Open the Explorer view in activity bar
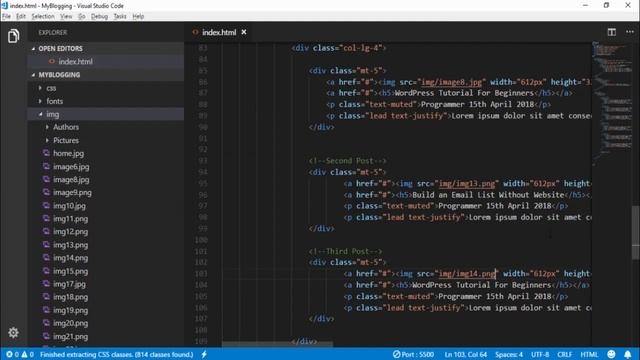The image size is (640, 360). (x=13, y=36)
